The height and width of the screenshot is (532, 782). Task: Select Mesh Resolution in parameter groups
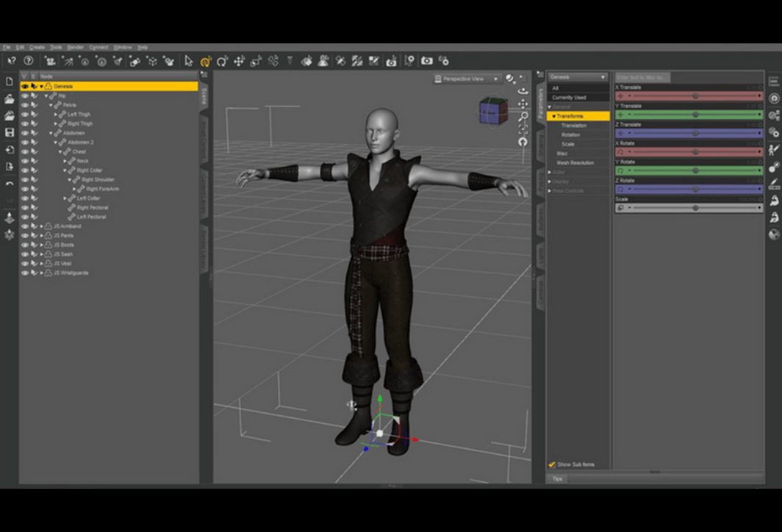575,162
